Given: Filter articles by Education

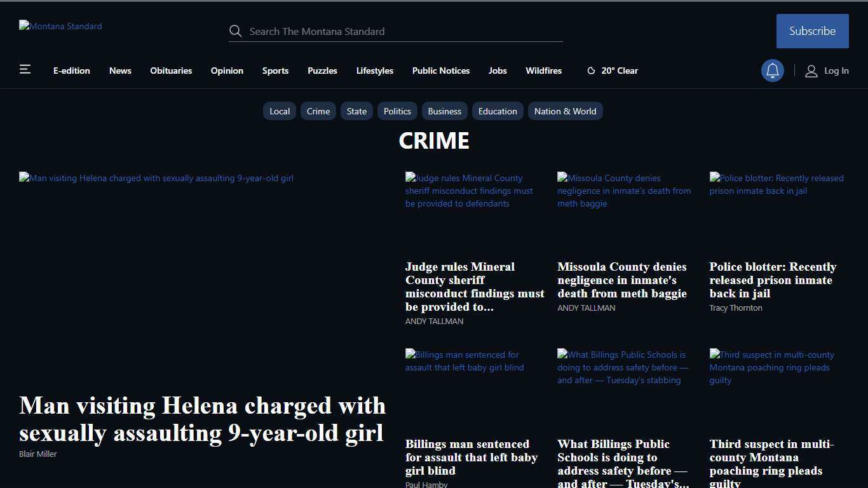Looking at the screenshot, I should click(x=498, y=111).
